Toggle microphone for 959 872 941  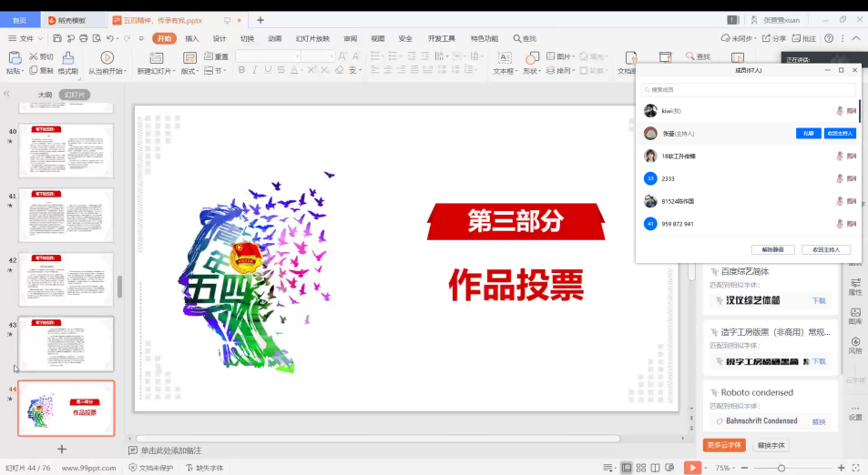coord(839,224)
